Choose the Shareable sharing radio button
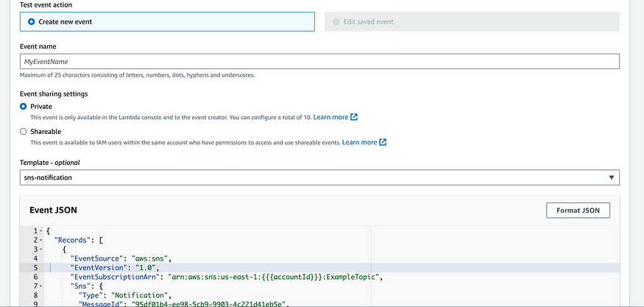This screenshot has height=307, width=644. (24, 132)
